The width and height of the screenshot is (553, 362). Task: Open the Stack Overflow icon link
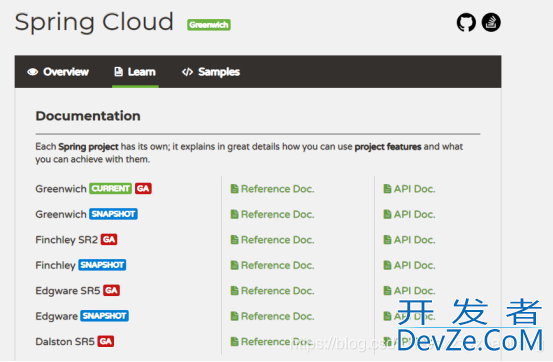491,23
